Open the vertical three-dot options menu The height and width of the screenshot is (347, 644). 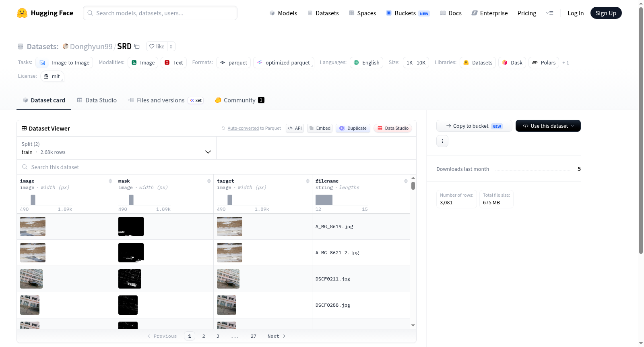coord(442,141)
